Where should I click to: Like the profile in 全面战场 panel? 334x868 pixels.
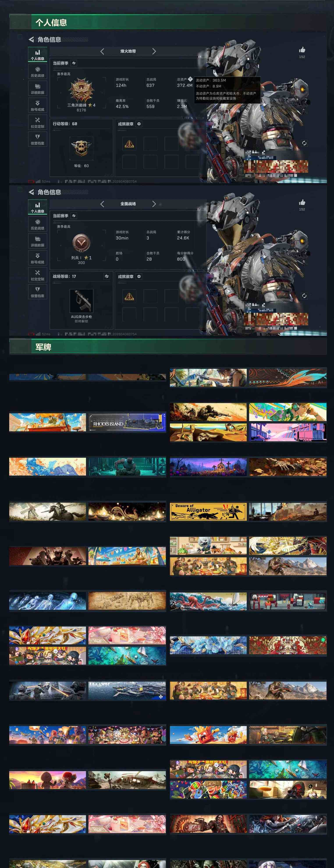tap(302, 203)
